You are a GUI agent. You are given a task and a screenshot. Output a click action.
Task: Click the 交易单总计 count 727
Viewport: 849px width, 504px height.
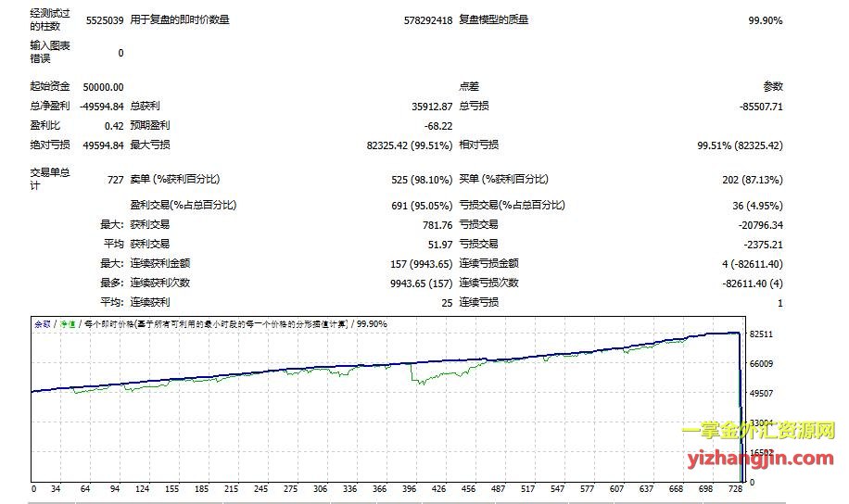pos(115,180)
